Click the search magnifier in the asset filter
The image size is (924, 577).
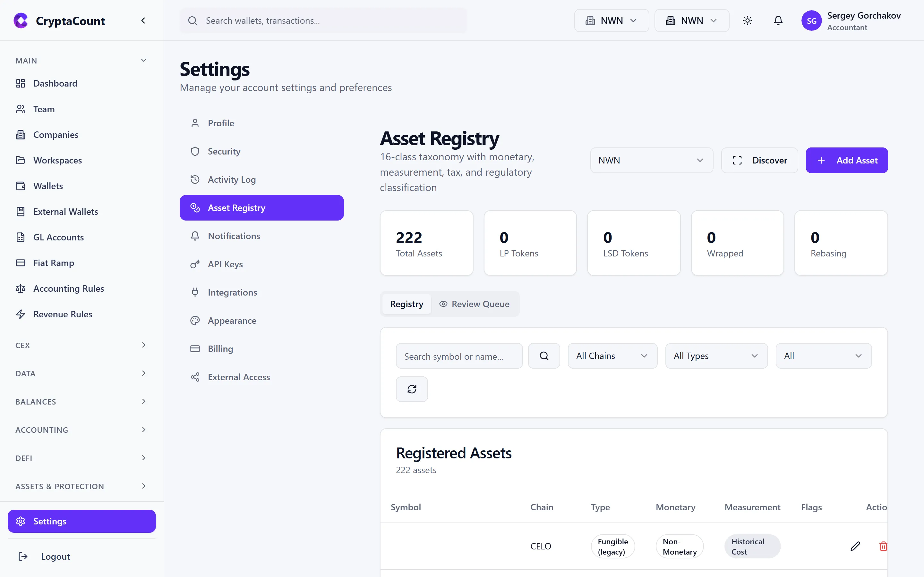544,356
